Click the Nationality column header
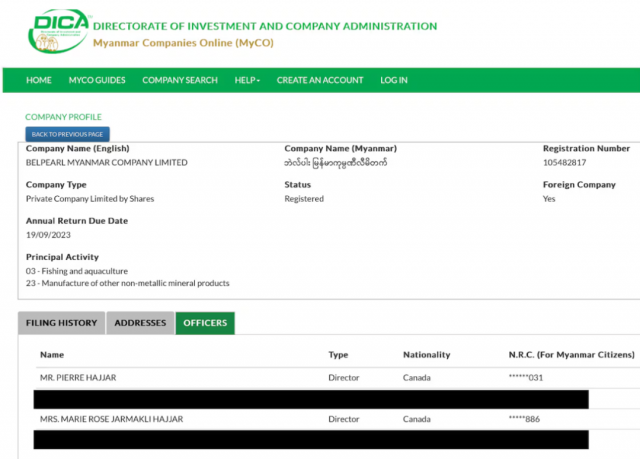 pyautogui.click(x=426, y=355)
